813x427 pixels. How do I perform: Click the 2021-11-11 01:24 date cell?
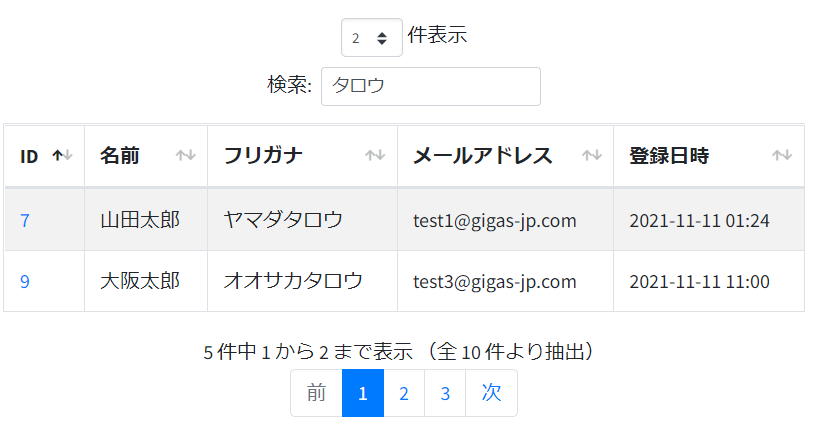[x=709, y=220]
